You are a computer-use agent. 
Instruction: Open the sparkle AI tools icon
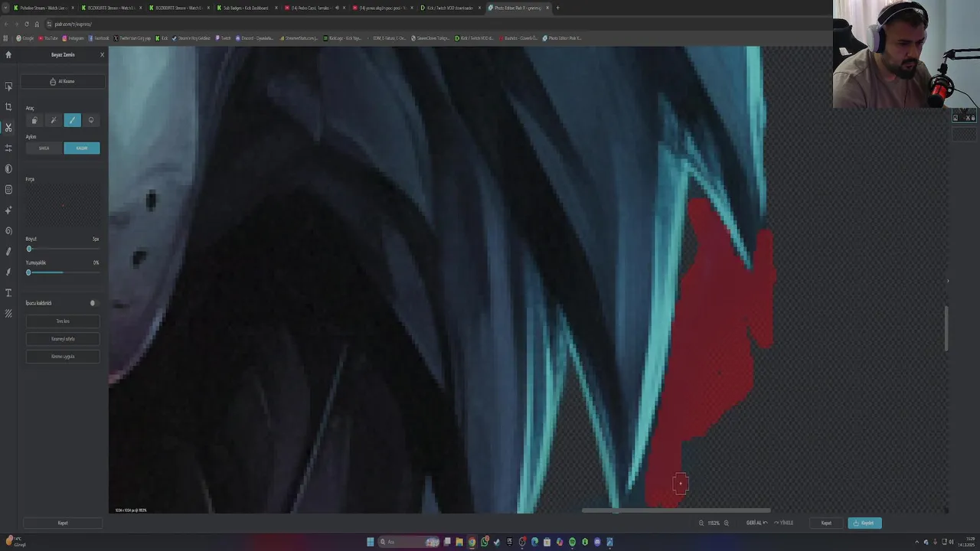[8, 210]
